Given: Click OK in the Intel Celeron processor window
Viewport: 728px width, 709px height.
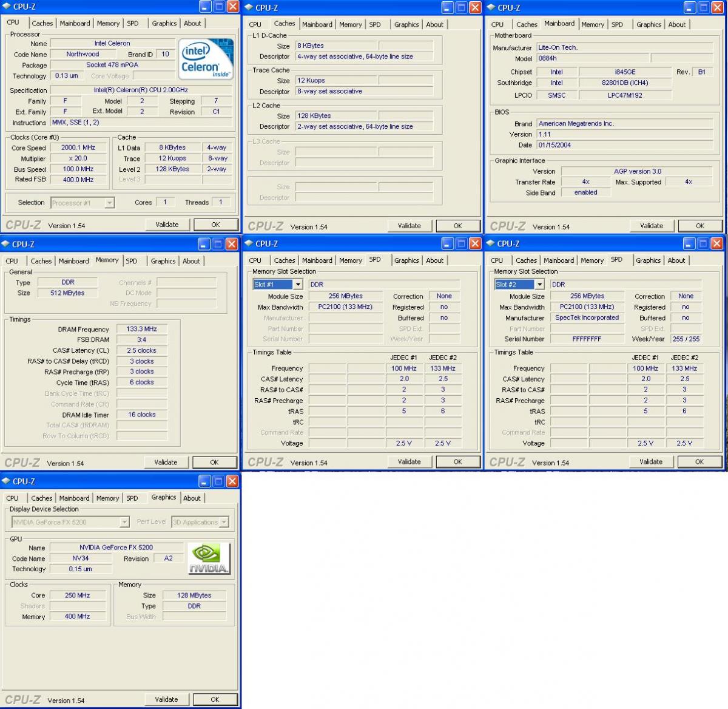Looking at the screenshot, I should pos(215,225).
